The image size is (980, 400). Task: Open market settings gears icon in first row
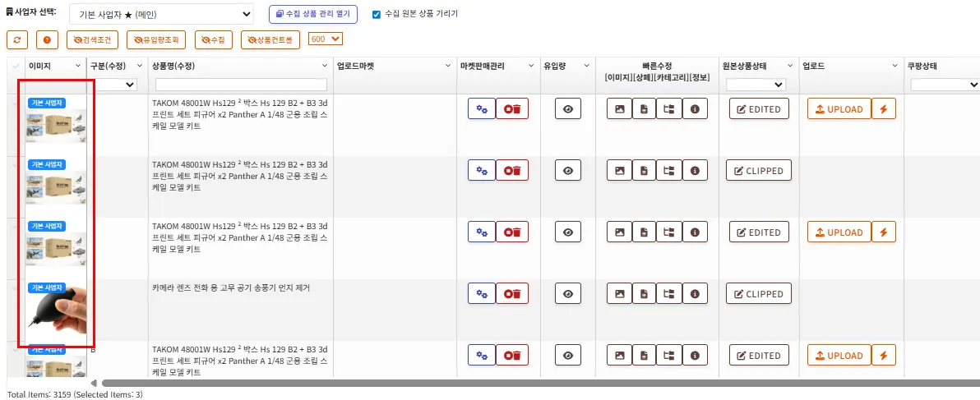(x=481, y=108)
